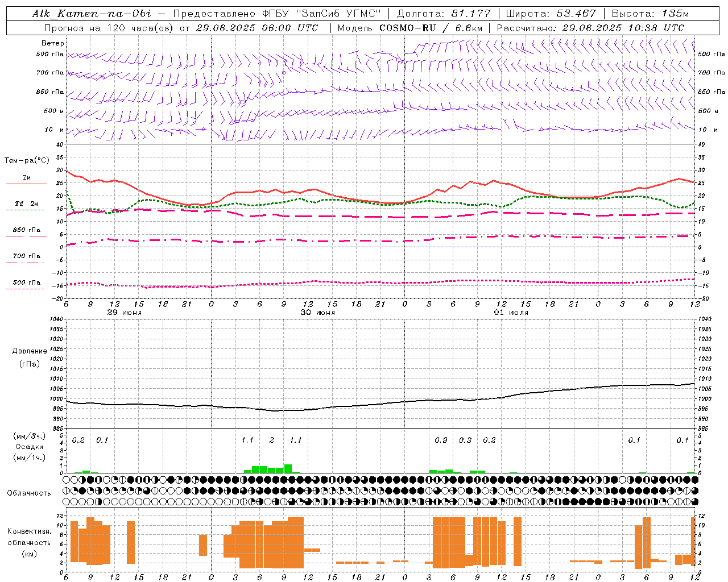Click the Прогноз на 120 часа(ов) text
The height and width of the screenshot is (582, 728).
pyautogui.click(x=110, y=28)
